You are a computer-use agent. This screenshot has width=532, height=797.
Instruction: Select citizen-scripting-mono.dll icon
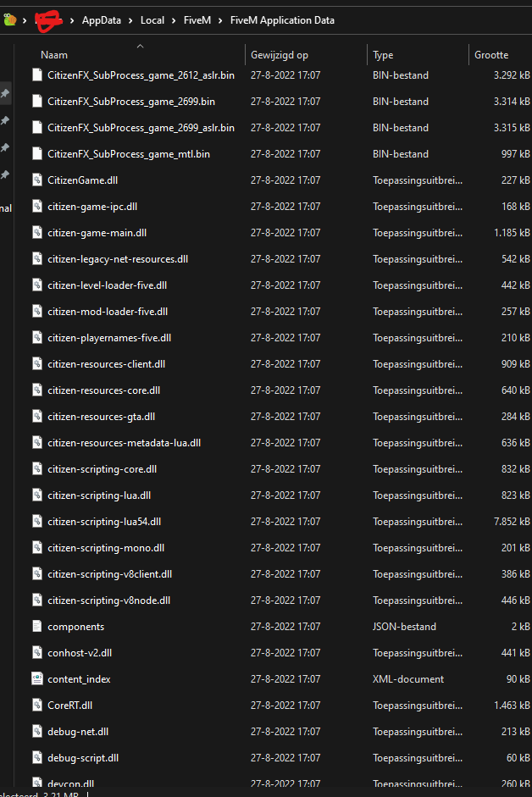point(37,548)
